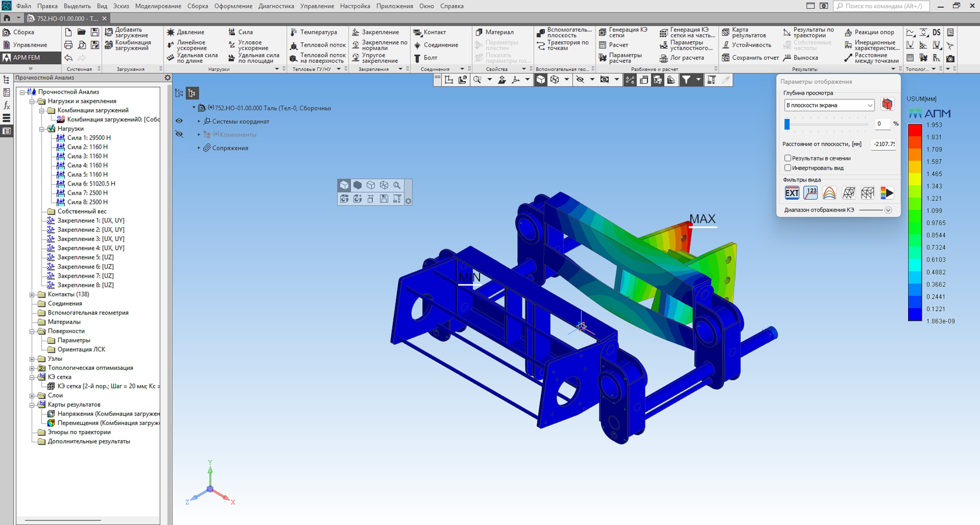Viewport: 980px width, 525px height.
Task: Expand the Контакты (138) tree node
Action: click(32, 295)
